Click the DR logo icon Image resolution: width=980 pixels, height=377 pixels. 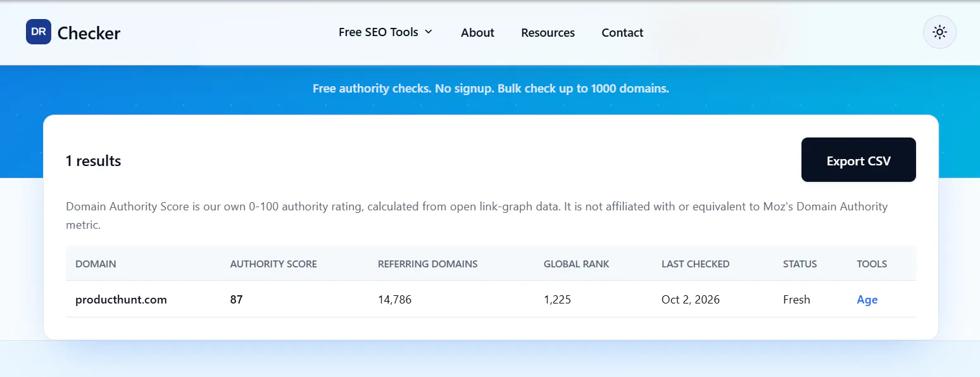tap(39, 32)
